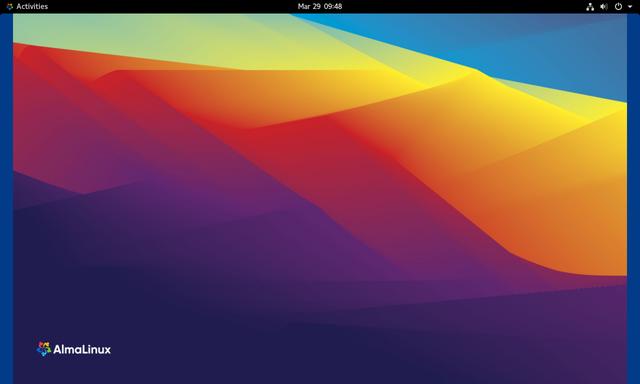640x384 pixels.
Task: Click the AlmaLinux wordmark on desktop
Action: pos(82,350)
